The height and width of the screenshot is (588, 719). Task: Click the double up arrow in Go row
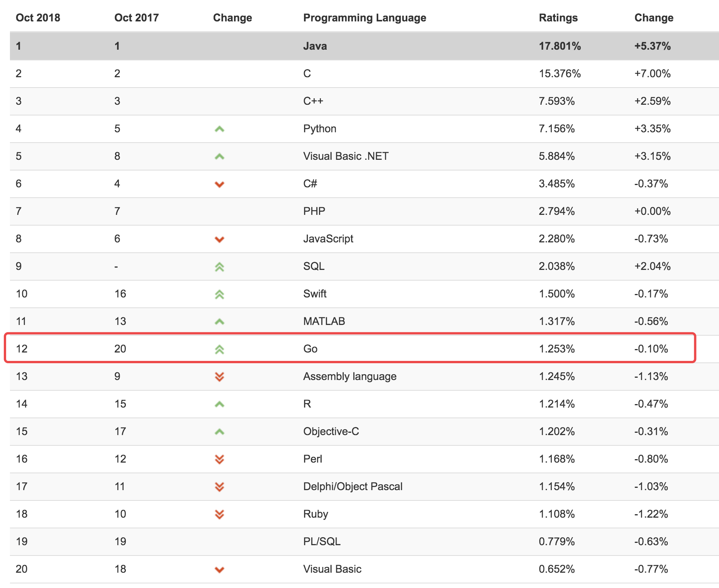[219, 349]
